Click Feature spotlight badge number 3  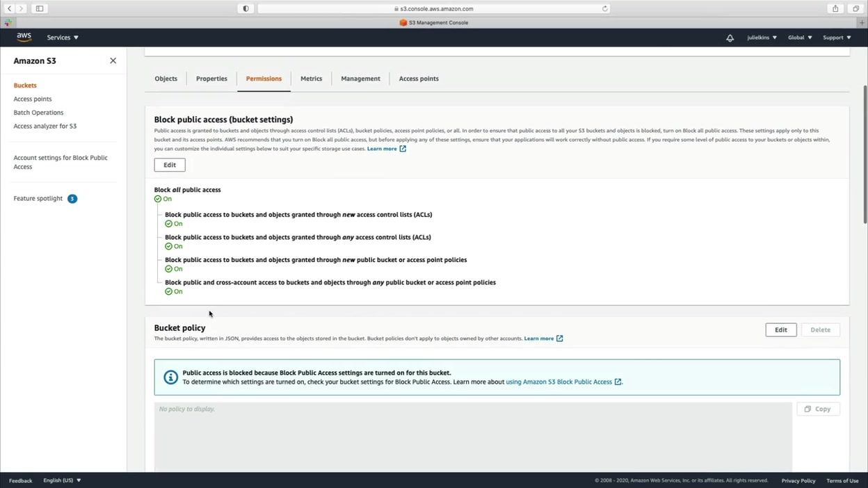(x=72, y=199)
